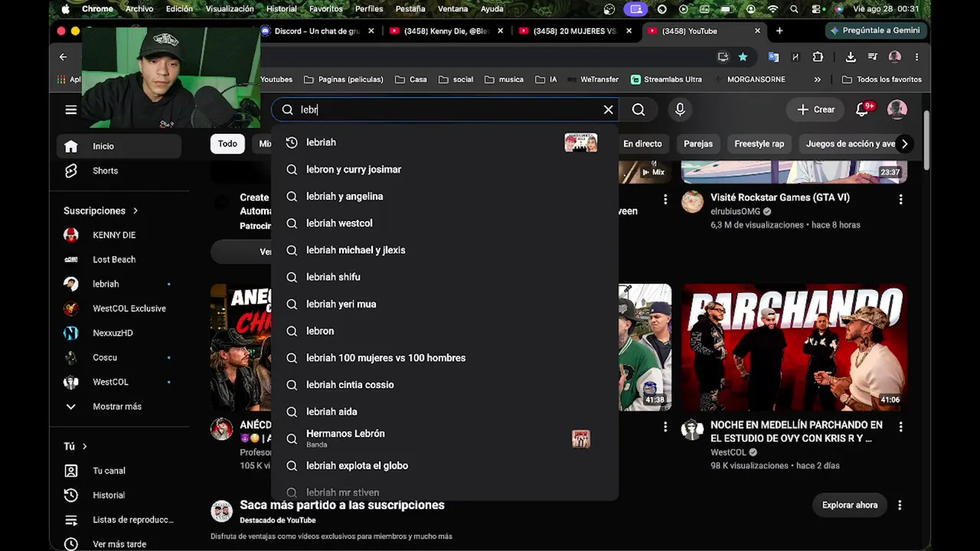980x551 pixels.
Task: Choose suggestion lebriah westcol
Action: pos(444,223)
